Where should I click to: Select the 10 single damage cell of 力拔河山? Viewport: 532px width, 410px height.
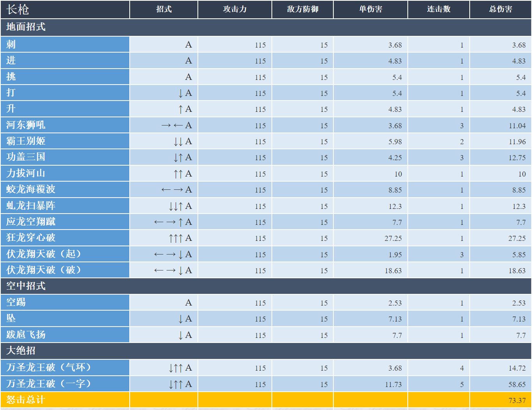pos(370,174)
